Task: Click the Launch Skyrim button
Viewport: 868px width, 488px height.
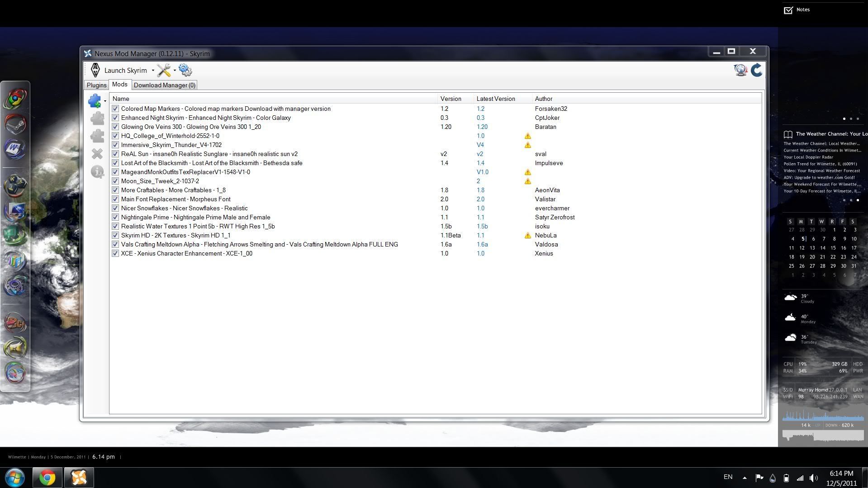Action: 120,70
